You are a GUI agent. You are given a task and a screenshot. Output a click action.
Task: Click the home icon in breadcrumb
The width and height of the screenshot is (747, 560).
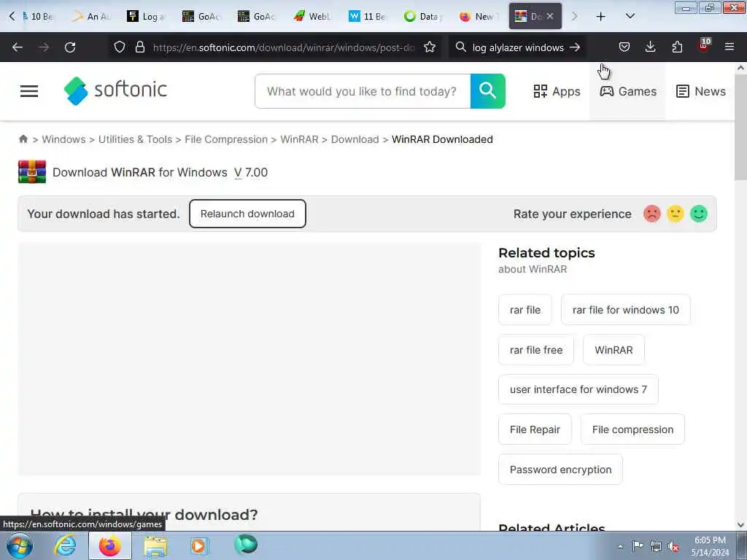tap(23, 139)
